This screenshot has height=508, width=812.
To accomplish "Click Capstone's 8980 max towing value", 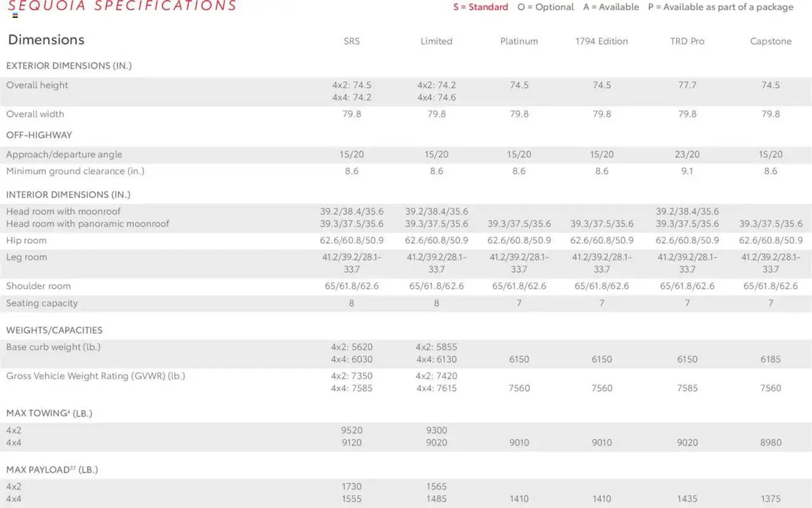I will (x=771, y=442).
